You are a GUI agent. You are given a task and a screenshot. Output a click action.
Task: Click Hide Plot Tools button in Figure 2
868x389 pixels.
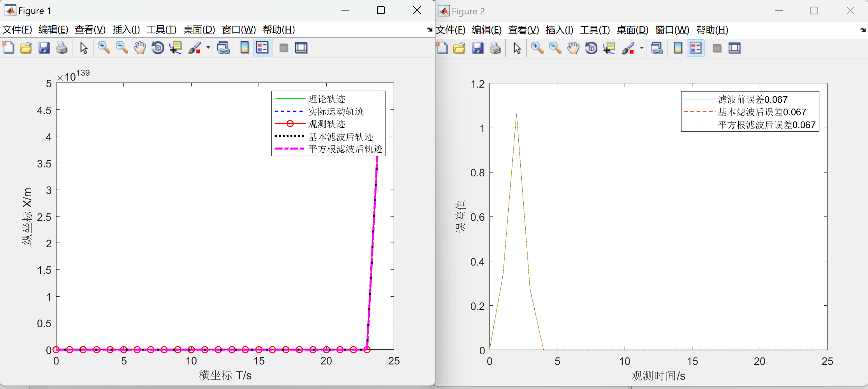[717, 48]
